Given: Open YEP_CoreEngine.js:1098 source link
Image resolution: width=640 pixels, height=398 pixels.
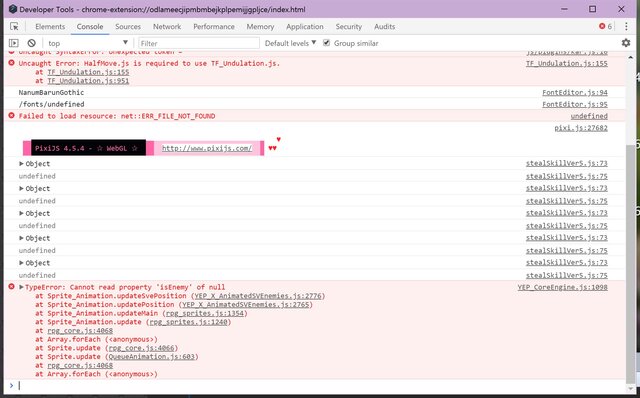Looking at the screenshot, I should tap(562, 287).
